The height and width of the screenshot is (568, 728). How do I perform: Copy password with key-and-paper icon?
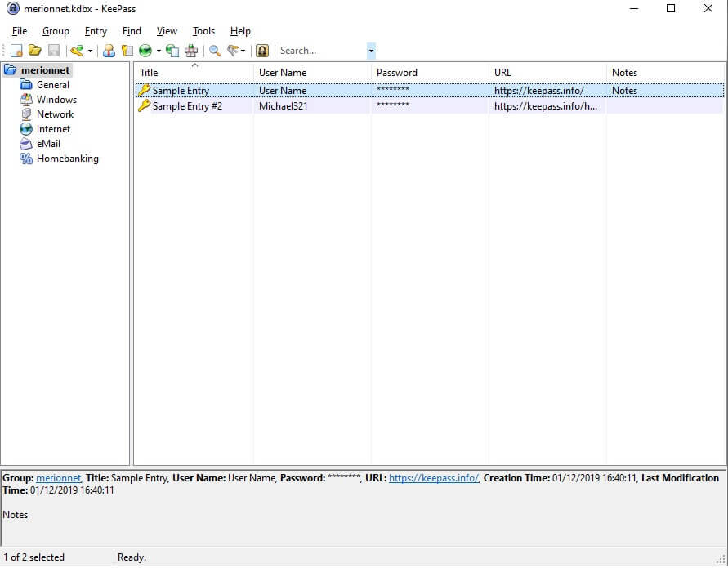tap(127, 51)
